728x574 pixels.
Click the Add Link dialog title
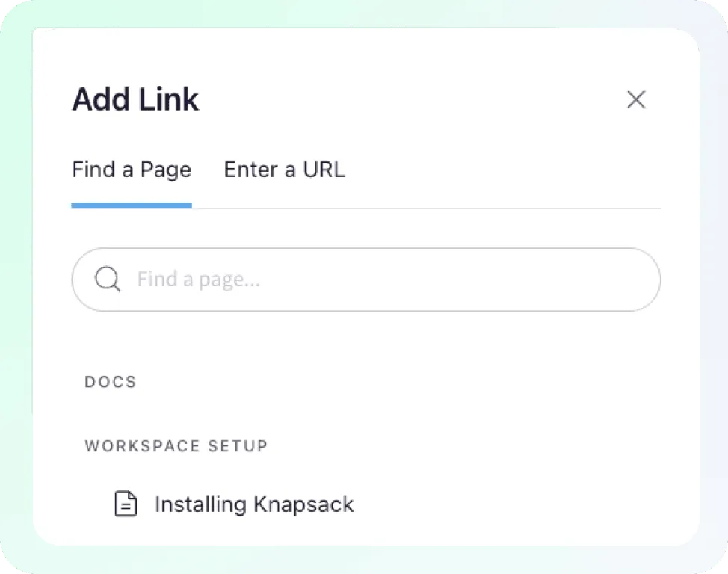(x=135, y=99)
